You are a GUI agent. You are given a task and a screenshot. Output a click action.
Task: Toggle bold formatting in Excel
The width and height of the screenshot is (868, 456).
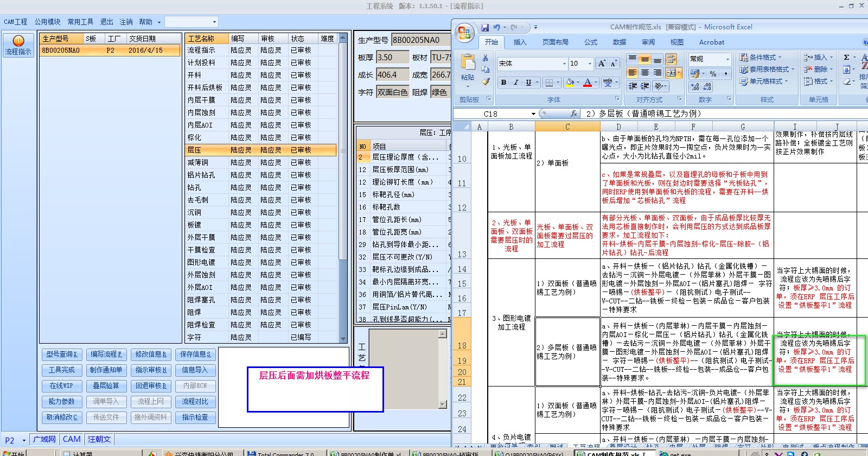[504, 83]
